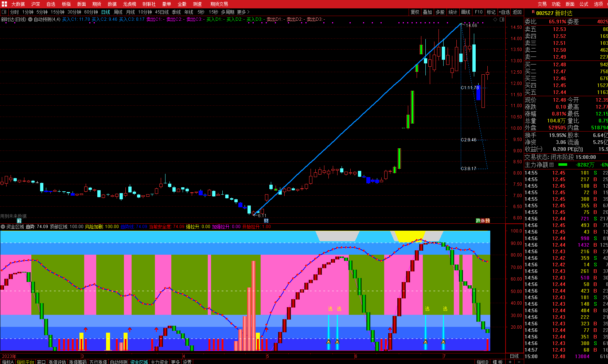
Task: Click the 日线 label by the time axis
Action: pyautogui.click(x=514, y=356)
